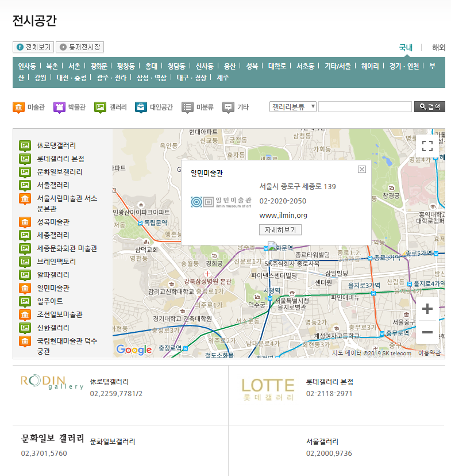This screenshot has width=451, height=476.
Task: Close the 일민미술관 info popup
Action: click(362, 169)
